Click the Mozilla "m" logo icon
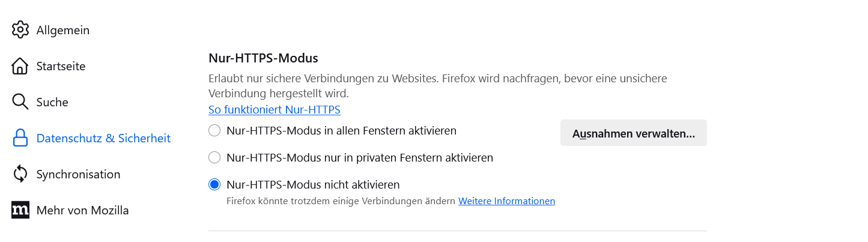868x242 pixels. point(20,210)
